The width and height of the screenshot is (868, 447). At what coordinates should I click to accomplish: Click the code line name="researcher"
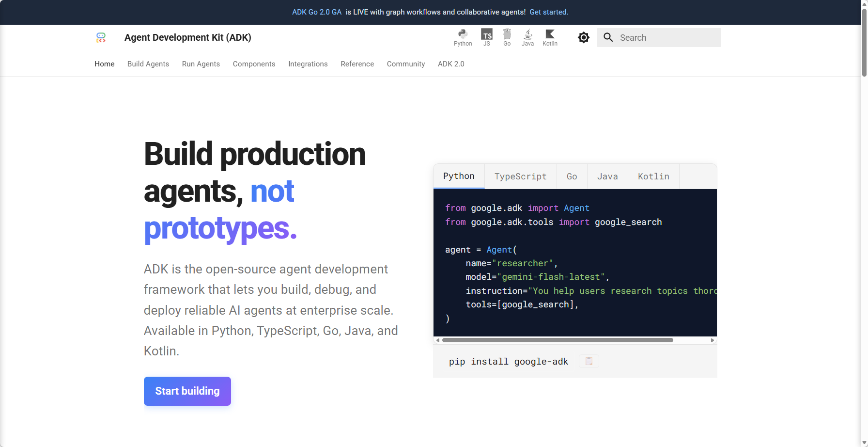coord(511,263)
